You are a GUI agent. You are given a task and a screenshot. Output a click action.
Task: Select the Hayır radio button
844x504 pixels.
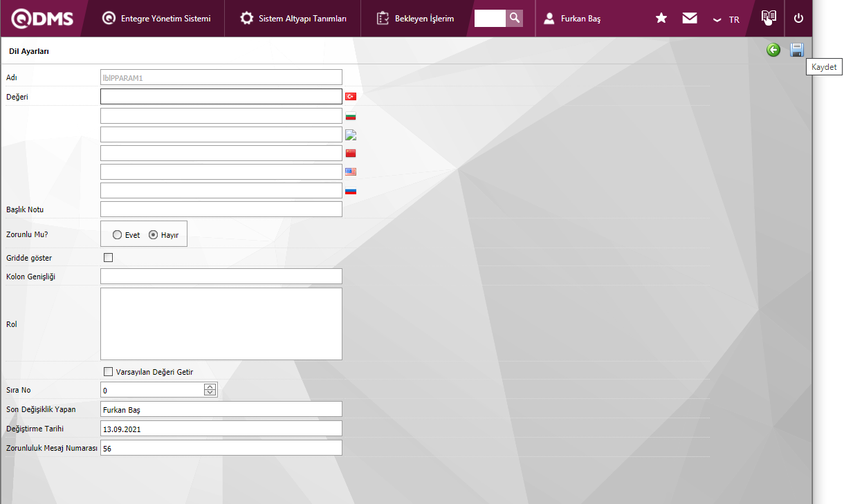tap(154, 235)
